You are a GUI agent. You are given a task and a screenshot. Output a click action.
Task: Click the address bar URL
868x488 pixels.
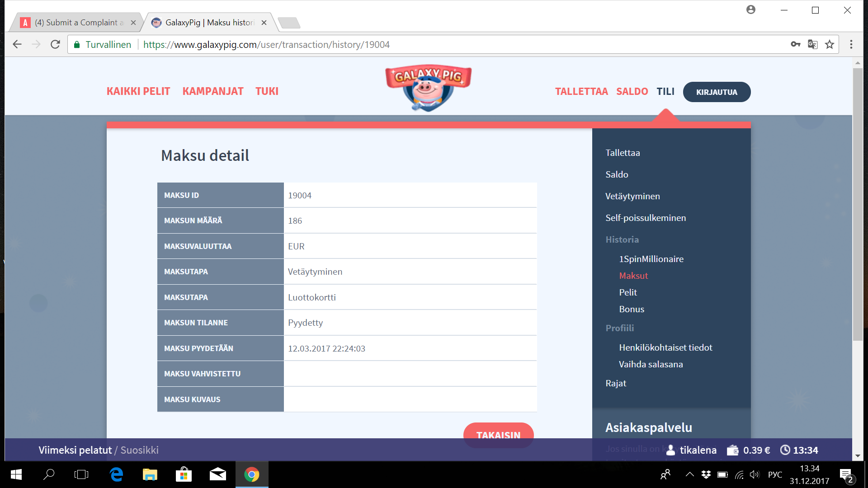coord(266,44)
